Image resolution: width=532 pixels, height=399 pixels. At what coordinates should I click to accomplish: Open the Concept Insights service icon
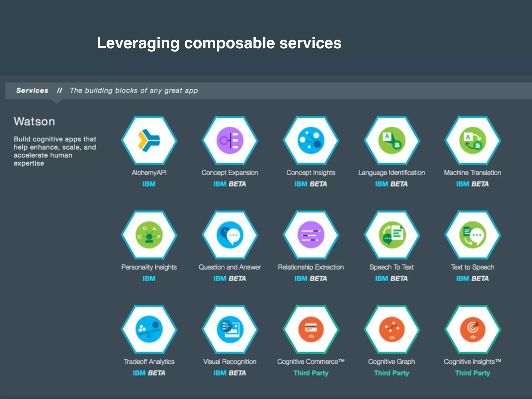311,141
